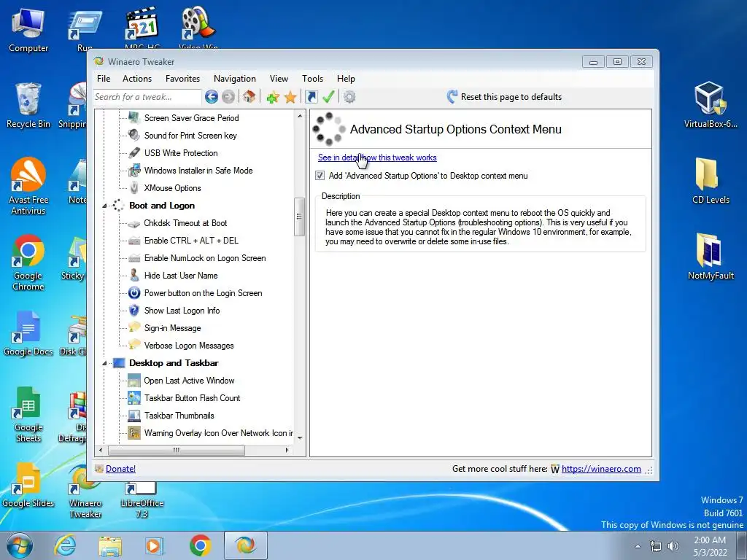
Task: Click Reset this page to defaults
Action: (505, 97)
